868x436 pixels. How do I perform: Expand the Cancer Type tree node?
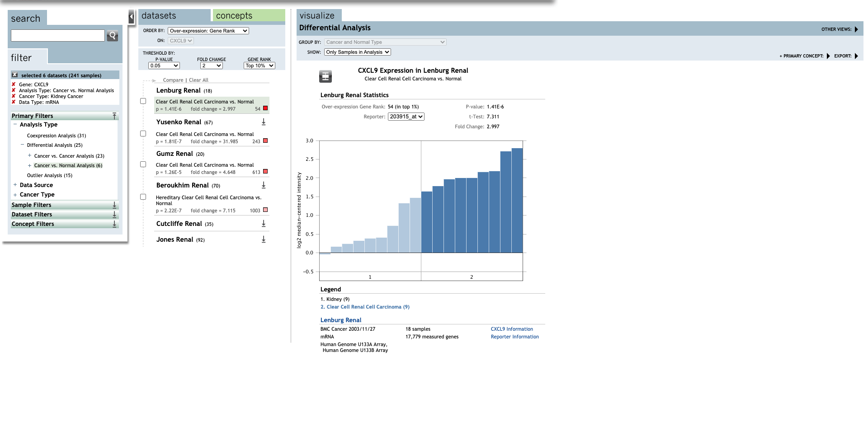(x=15, y=195)
